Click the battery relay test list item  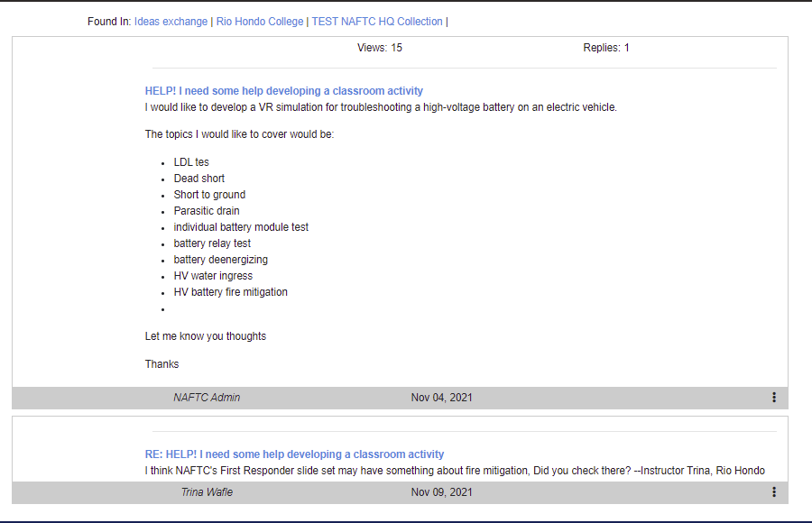[212, 243]
